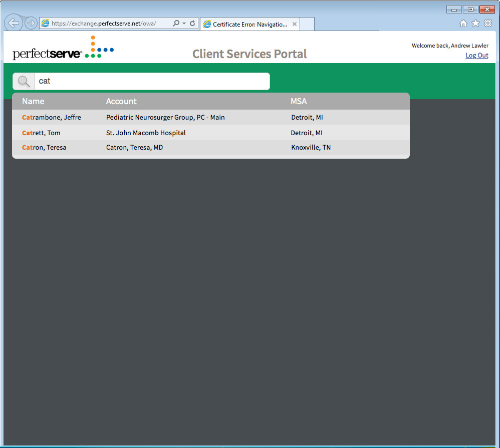Click Catron, Teresa, MD account

point(134,148)
